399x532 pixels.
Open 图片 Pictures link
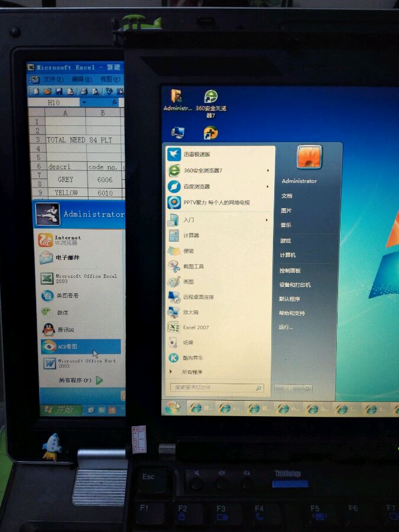286,210
